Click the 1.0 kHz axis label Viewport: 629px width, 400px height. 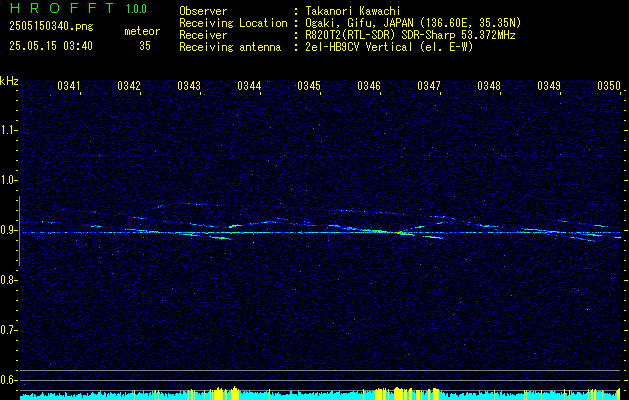pos(8,181)
